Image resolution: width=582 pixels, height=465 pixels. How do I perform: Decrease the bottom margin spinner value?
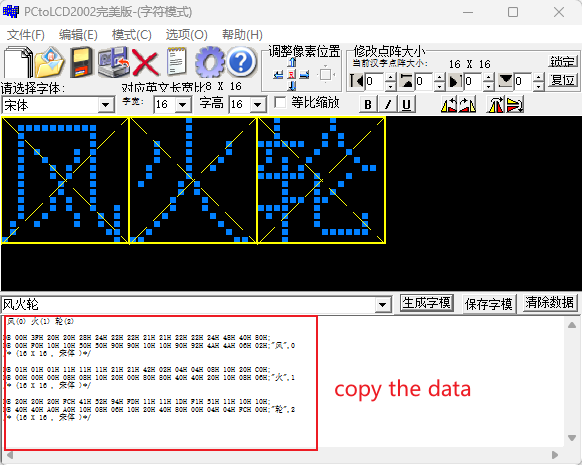click(x=539, y=86)
